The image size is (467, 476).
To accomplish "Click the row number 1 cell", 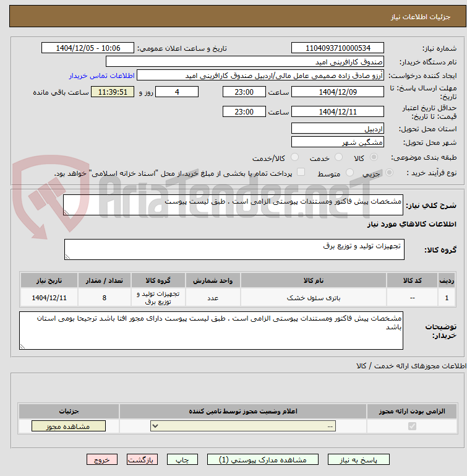I will tap(447, 298).
